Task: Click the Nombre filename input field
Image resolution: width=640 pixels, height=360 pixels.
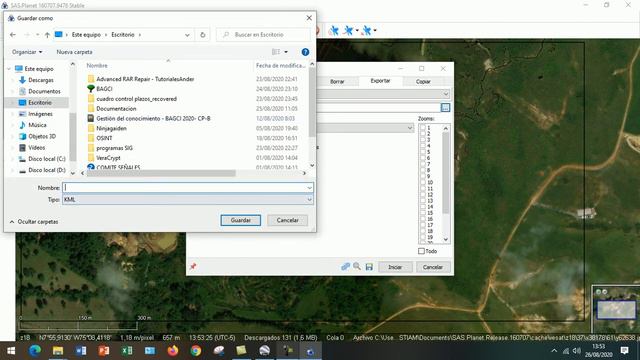Action: click(x=185, y=188)
